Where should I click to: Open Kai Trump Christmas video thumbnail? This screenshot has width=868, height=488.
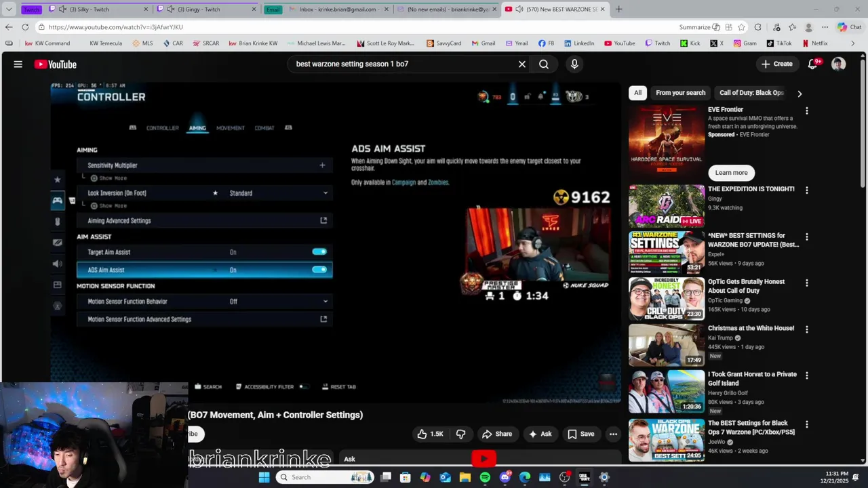[x=667, y=345]
